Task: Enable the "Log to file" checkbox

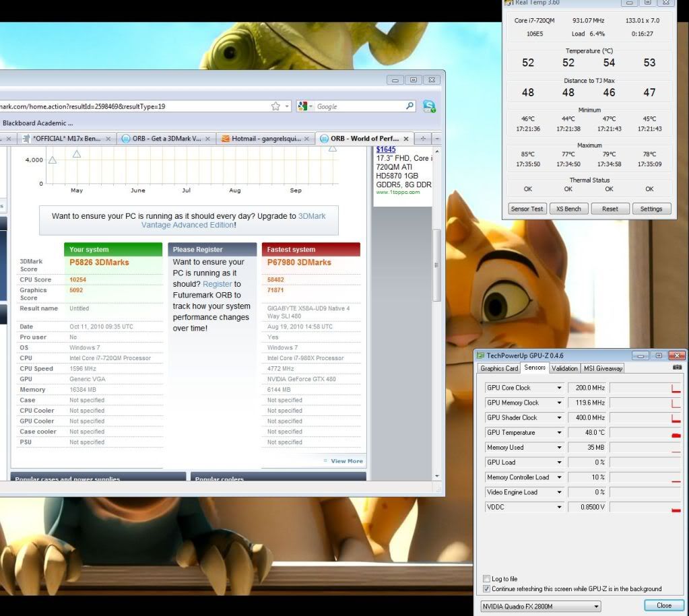Action: tap(486, 579)
